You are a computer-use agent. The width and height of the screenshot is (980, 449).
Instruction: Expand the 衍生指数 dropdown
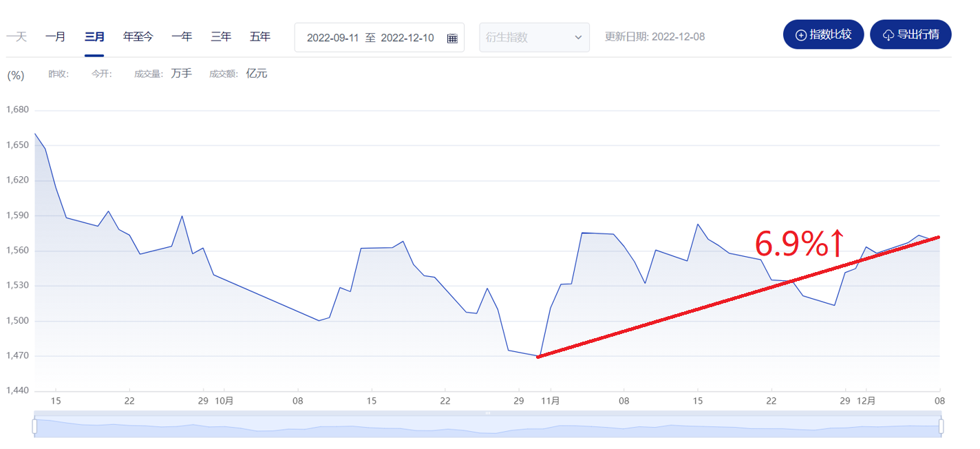click(534, 37)
